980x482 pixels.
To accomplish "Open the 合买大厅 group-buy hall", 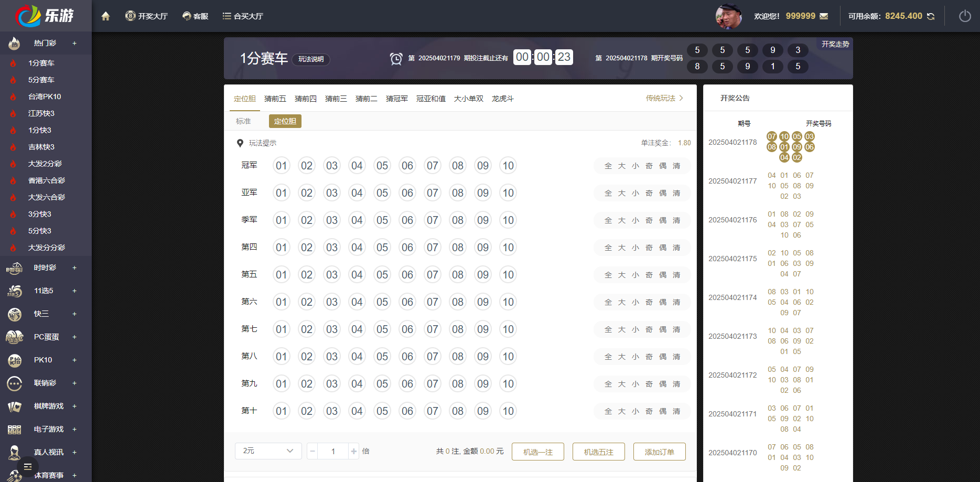I will coord(243,16).
